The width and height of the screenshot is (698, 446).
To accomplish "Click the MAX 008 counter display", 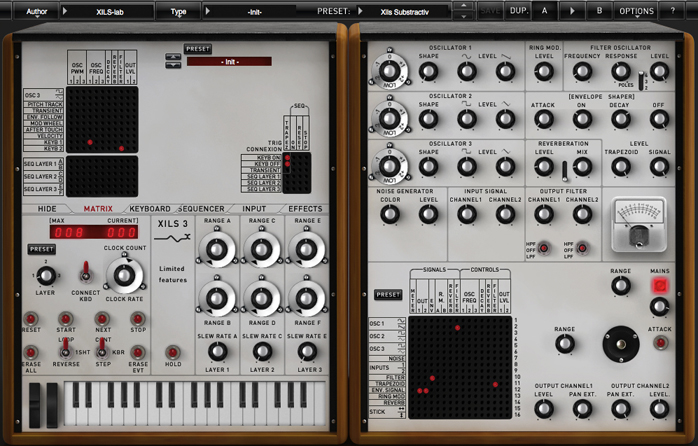I will 69,232.
